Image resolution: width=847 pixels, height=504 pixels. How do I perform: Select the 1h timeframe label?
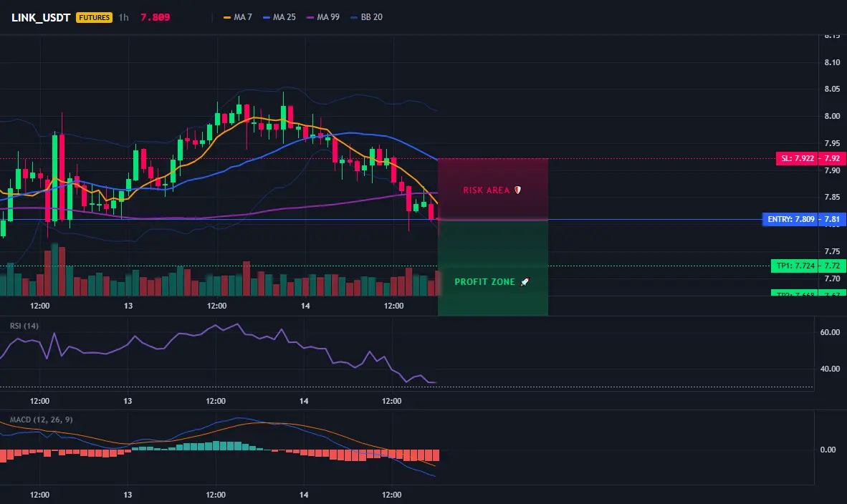(x=124, y=17)
